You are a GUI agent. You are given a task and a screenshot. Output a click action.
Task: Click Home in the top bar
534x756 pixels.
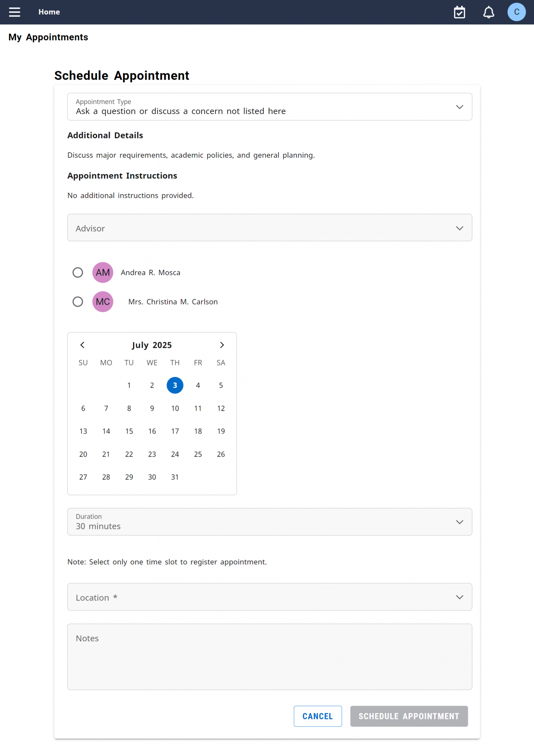(49, 12)
